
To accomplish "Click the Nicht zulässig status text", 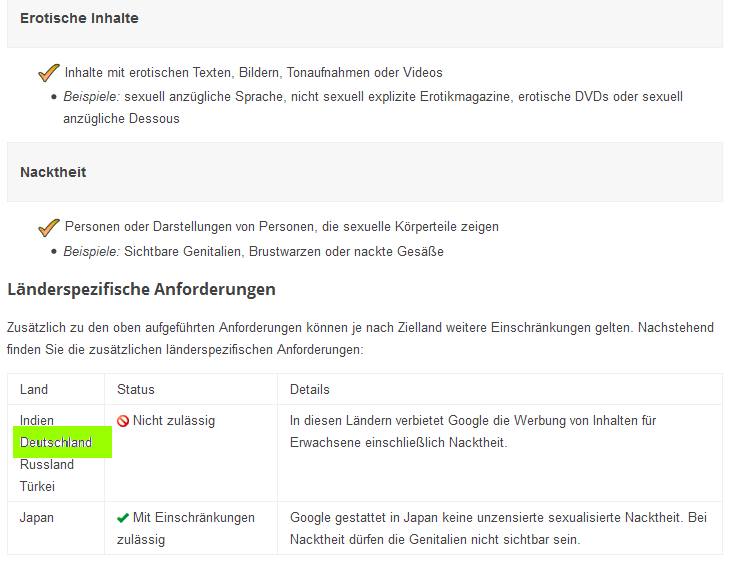I will click(174, 421).
